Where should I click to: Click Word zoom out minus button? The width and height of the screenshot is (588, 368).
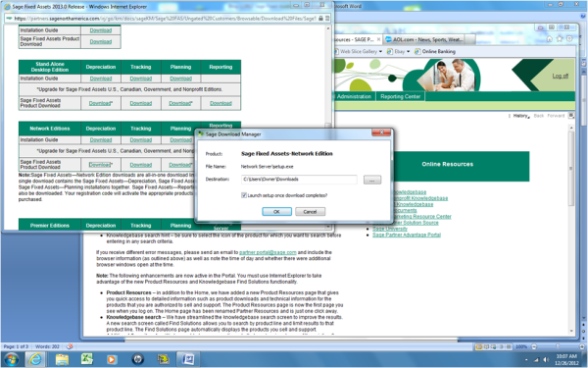coord(534,346)
